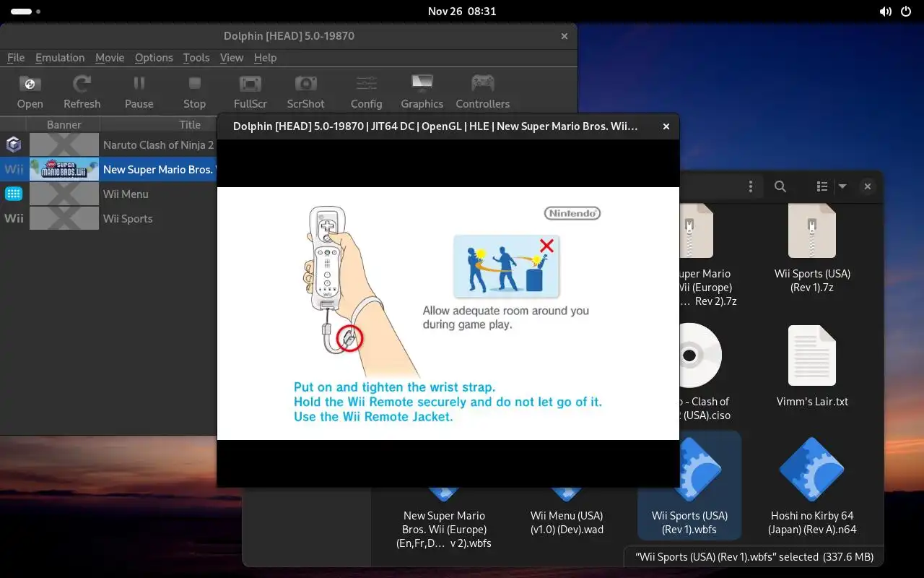Pause the running emulation
The image size is (924, 578).
click(139, 92)
